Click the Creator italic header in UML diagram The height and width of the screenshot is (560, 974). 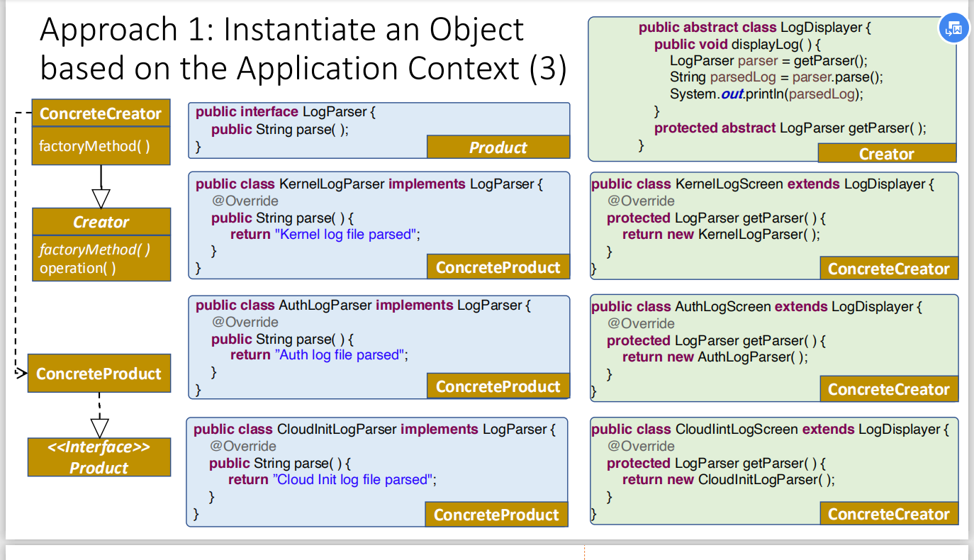[x=101, y=222]
